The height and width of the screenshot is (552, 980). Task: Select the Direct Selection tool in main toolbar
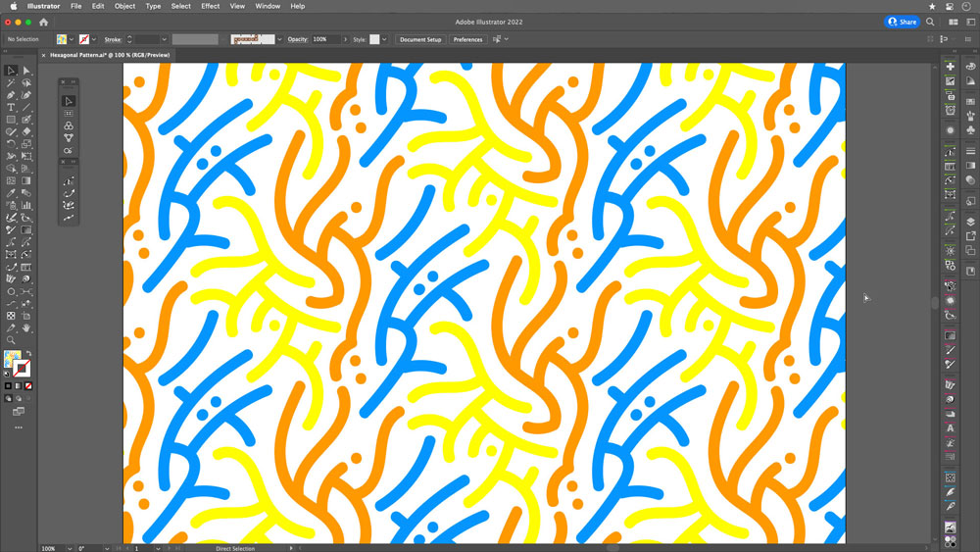26,71
